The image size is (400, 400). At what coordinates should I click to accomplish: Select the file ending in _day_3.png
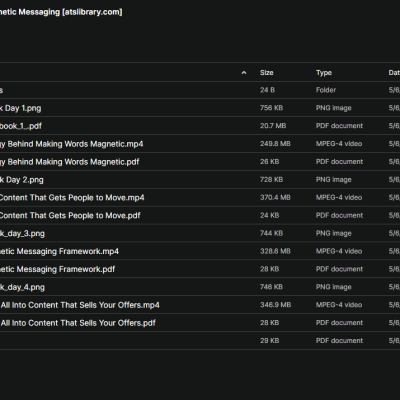point(22,233)
